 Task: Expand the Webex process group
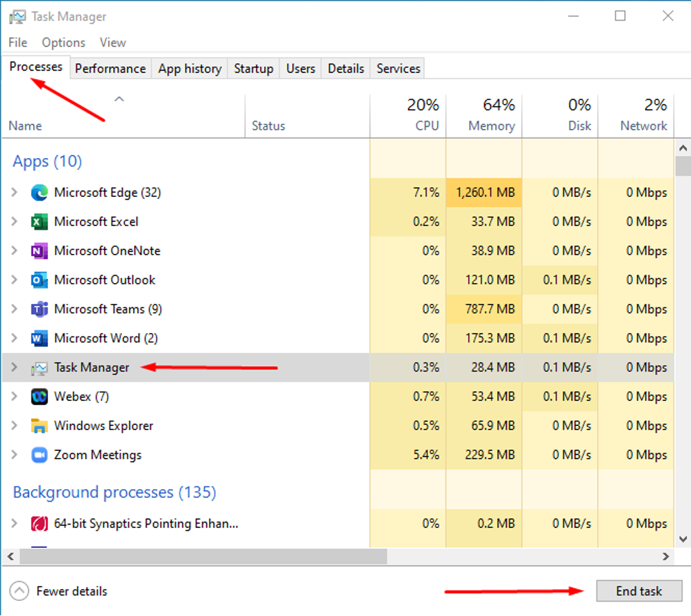tap(14, 396)
